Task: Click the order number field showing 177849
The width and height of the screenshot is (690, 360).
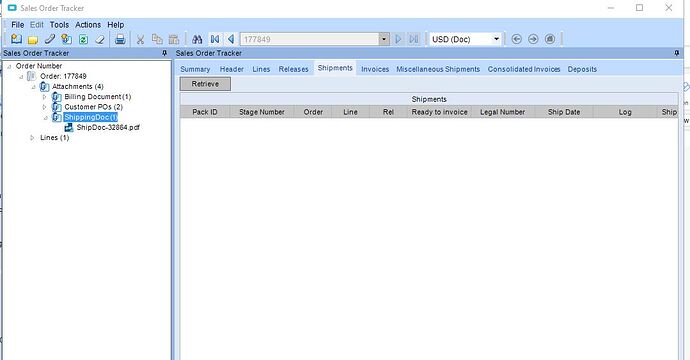Action: (310, 39)
